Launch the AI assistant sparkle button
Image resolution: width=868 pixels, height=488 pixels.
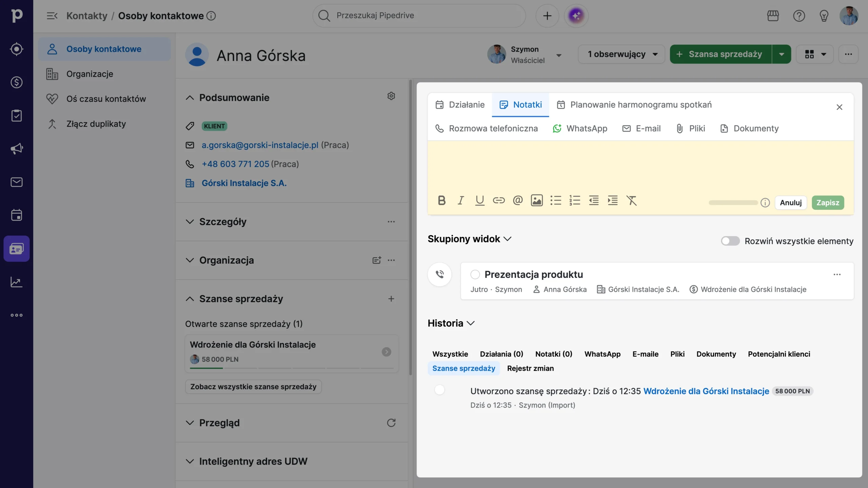tap(576, 16)
